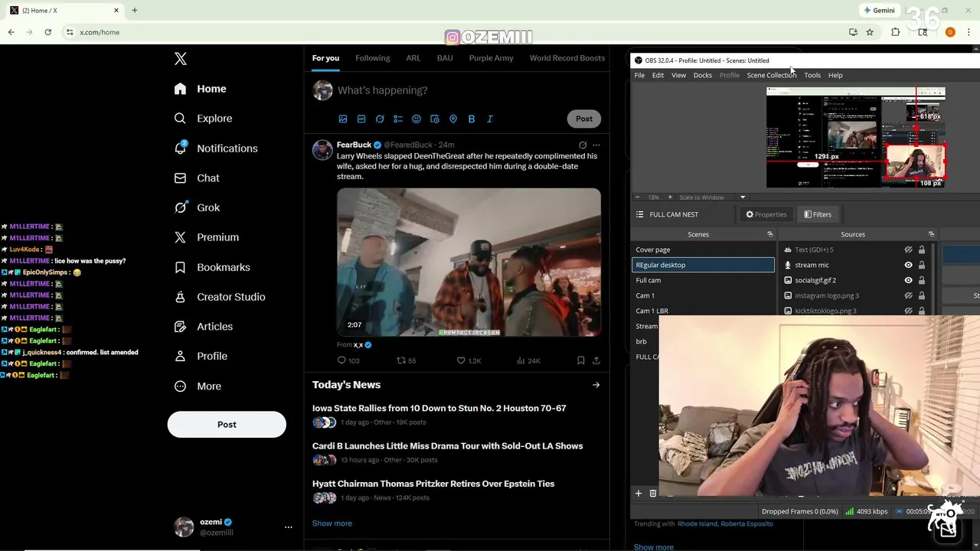This screenshot has height=551, width=980.
Task: Show the instagram logo.png 3 source
Action: point(908,295)
